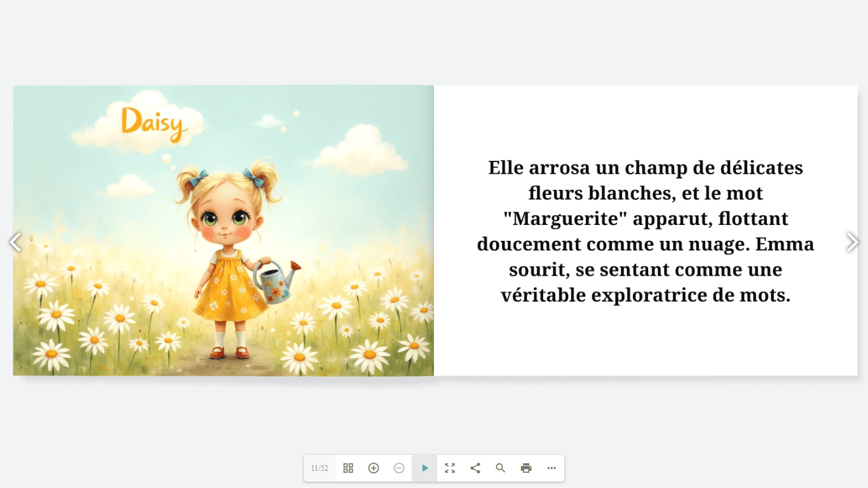Screen dimensions: 868x488
Task: Zoom in with the plus icon
Action: pos(374,468)
